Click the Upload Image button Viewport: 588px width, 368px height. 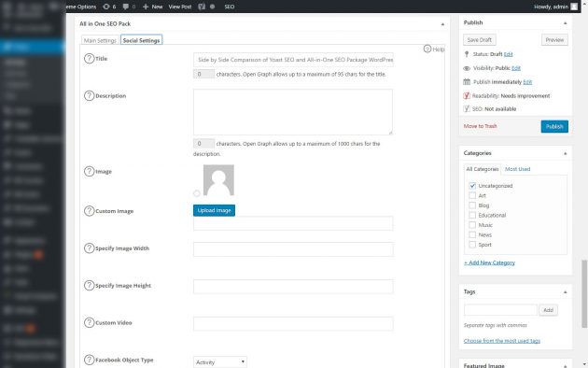click(214, 210)
